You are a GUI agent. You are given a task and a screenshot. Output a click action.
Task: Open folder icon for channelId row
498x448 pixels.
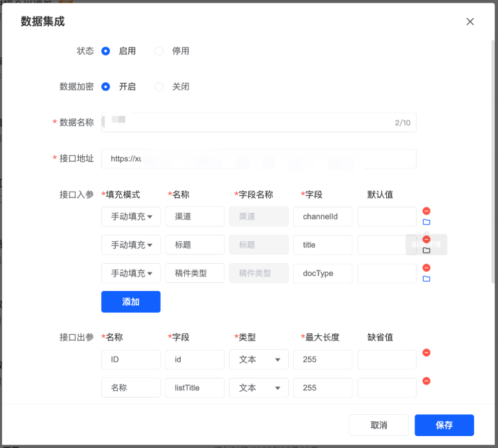pos(426,222)
